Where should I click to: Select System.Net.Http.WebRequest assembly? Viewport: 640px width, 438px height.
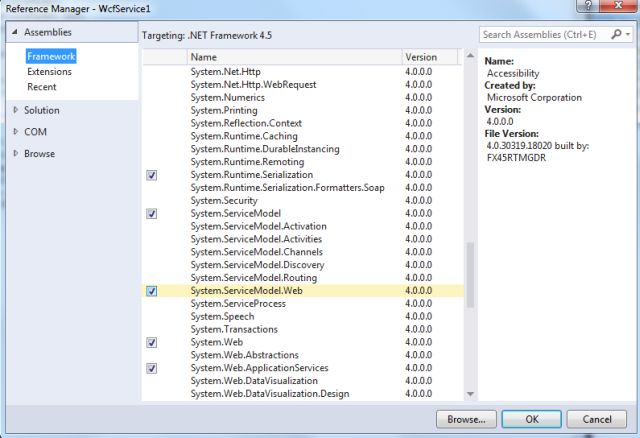point(303,85)
